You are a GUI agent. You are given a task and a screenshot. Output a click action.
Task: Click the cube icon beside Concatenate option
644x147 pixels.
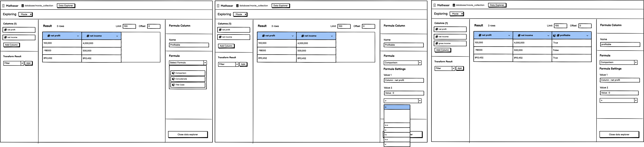(173, 79)
